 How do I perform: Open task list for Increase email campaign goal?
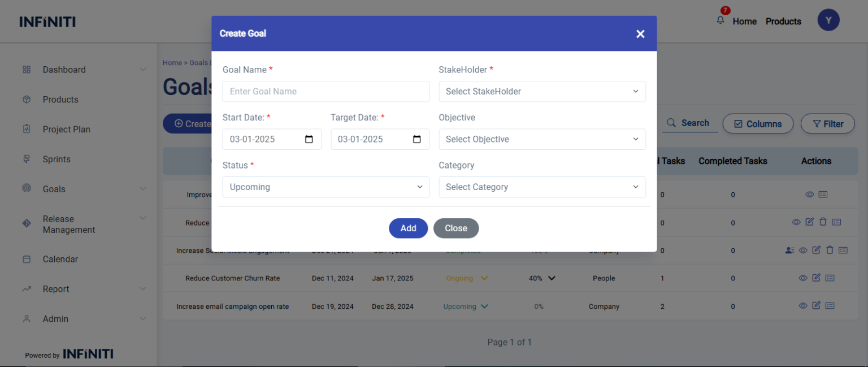pos(830,306)
